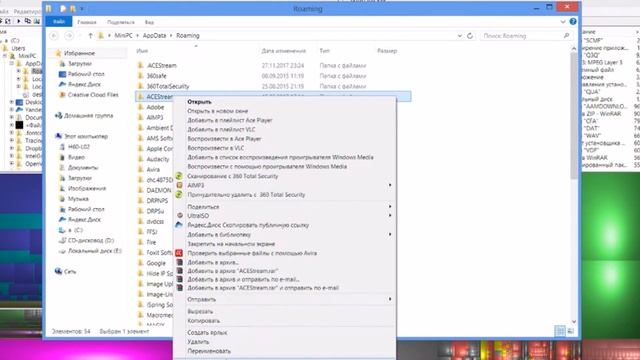Image resolution: width=640 pixels, height=360 pixels.
Task: Click the Сеть network icon
Action: pyautogui.click(x=58, y=271)
